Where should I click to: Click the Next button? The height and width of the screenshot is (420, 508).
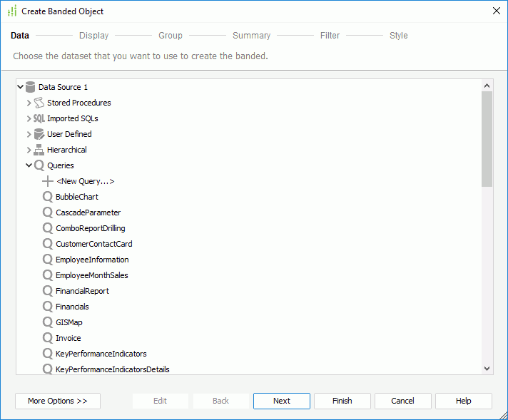[x=282, y=401]
